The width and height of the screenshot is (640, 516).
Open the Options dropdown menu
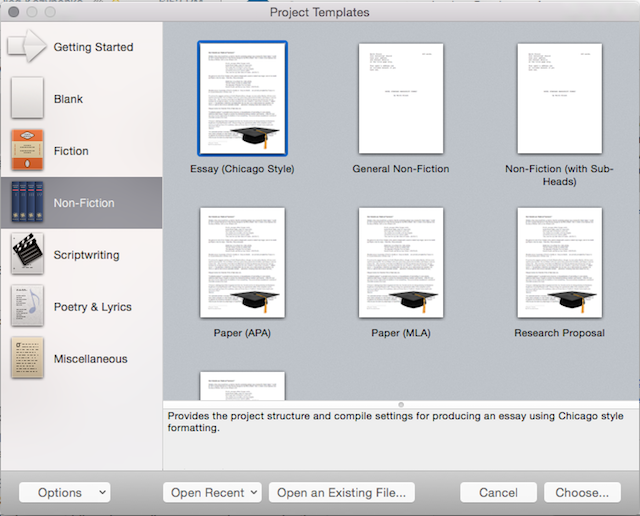pos(64,492)
